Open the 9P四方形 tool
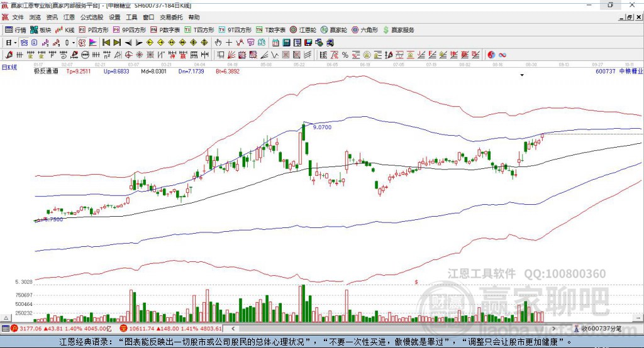 tap(130, 30)
